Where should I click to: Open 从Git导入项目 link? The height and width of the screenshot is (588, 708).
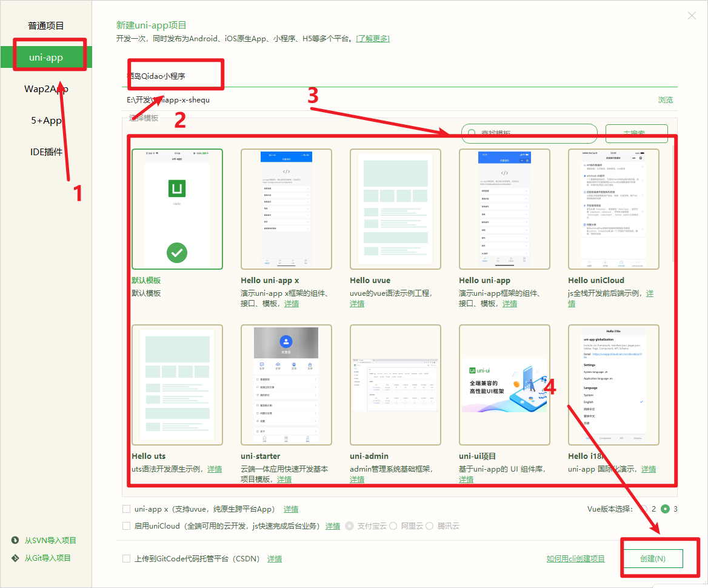click(x=47, y=558)
